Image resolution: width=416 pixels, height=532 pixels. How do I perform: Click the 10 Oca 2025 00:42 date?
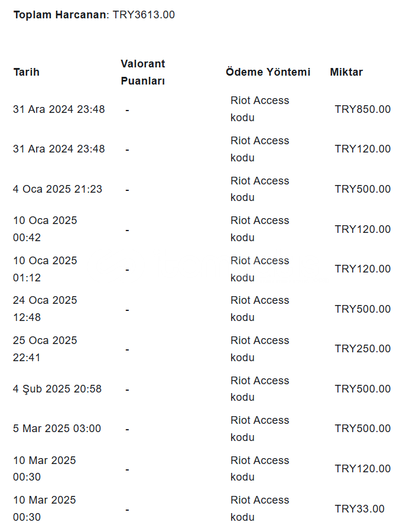tap(45, 229)
